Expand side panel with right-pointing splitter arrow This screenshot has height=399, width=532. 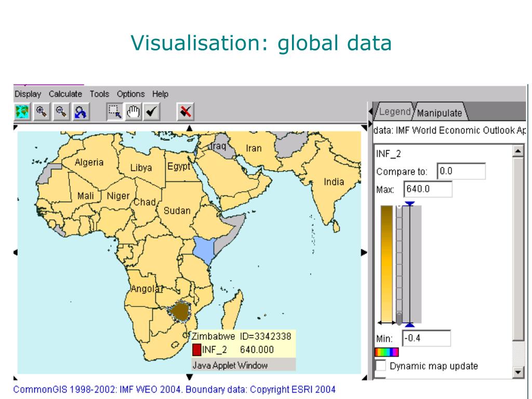click(370, 124)
